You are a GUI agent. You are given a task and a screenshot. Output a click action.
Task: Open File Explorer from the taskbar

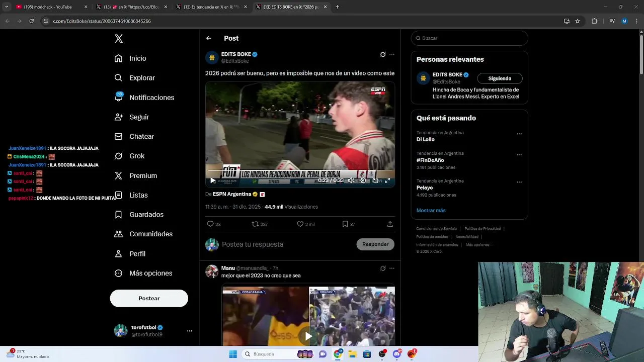353,354
